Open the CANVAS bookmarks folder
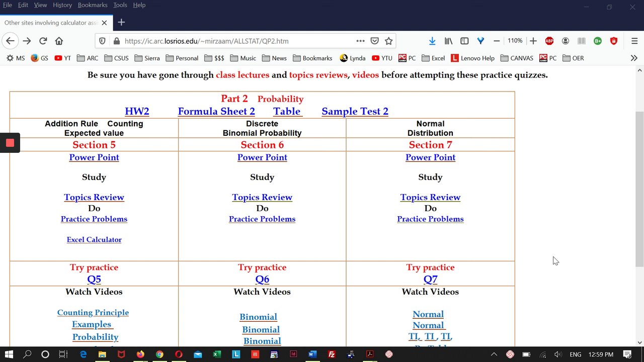 pos(517,58)
